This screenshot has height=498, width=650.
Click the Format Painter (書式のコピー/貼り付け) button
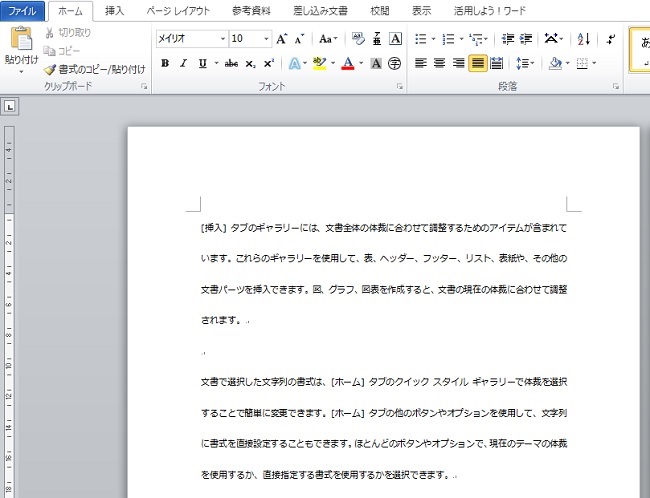95,69
